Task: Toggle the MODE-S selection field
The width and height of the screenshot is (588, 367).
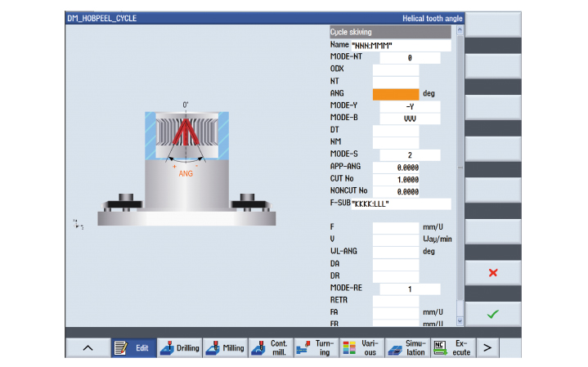Action: [x=406, y=154]
